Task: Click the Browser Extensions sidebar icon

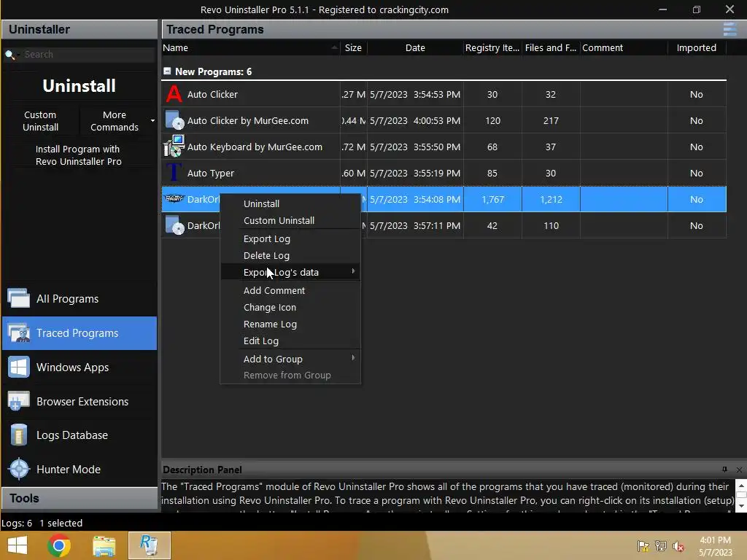Action: [x=18, y=401]
